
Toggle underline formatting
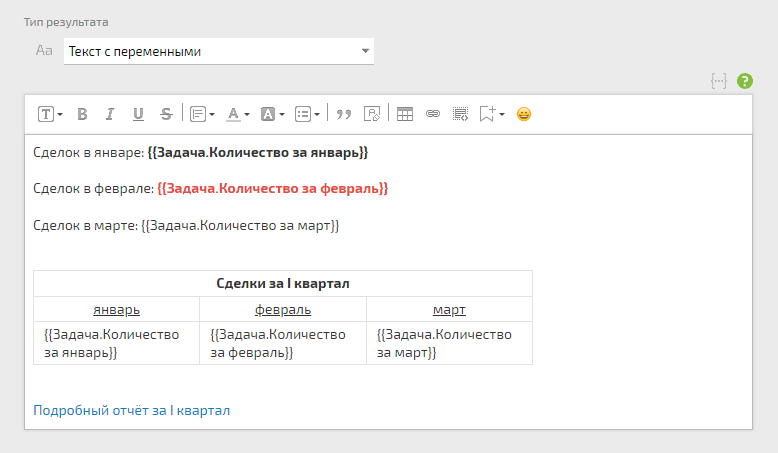point(138,114)
